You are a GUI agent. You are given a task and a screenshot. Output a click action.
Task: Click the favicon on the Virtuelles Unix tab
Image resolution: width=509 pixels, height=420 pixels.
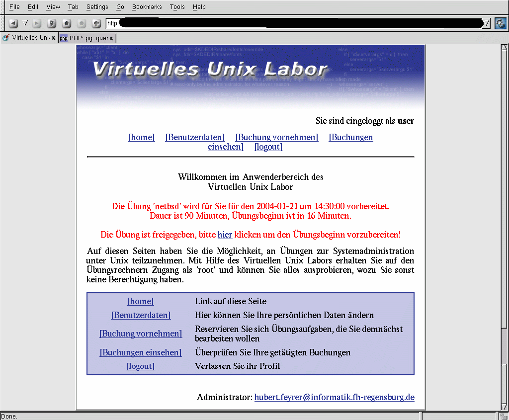6,38
